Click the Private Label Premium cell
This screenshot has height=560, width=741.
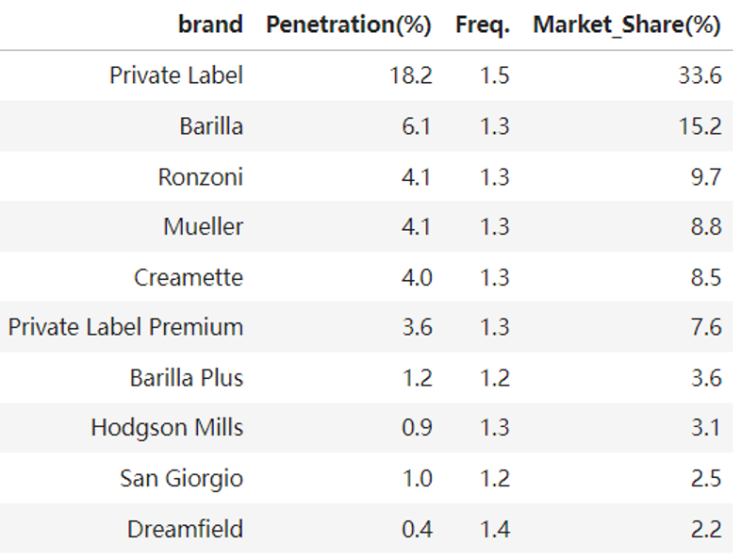125,327
